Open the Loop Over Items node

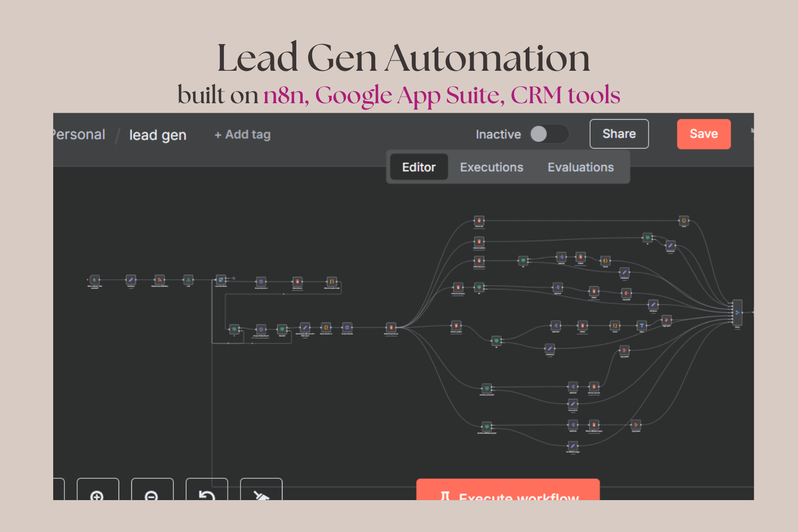[221, 279]
